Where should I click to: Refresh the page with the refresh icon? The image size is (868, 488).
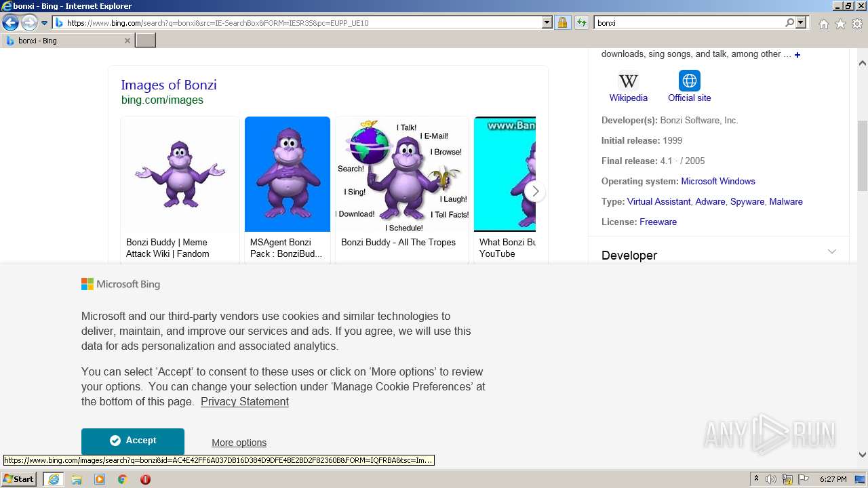[x=581, y=23]
